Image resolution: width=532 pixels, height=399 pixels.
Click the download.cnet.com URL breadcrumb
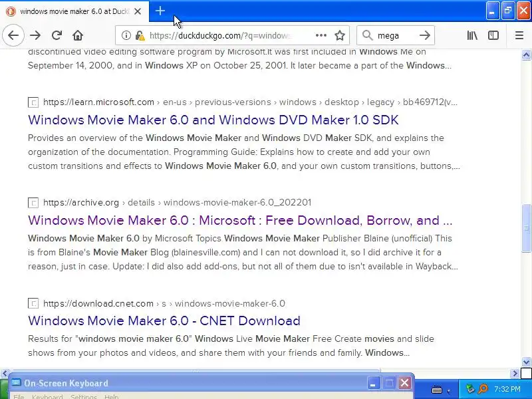[x=164, y=303]
